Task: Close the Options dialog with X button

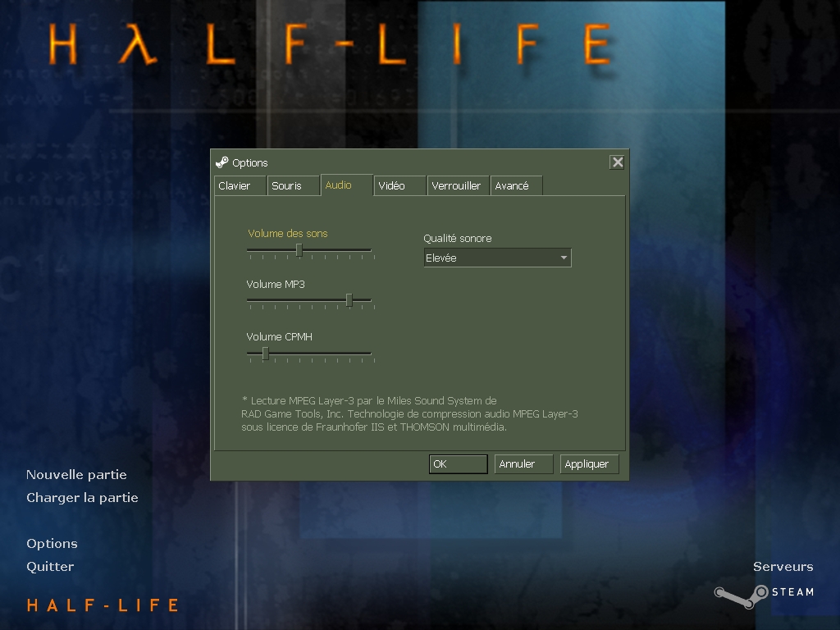Action: tap(617, 162)
